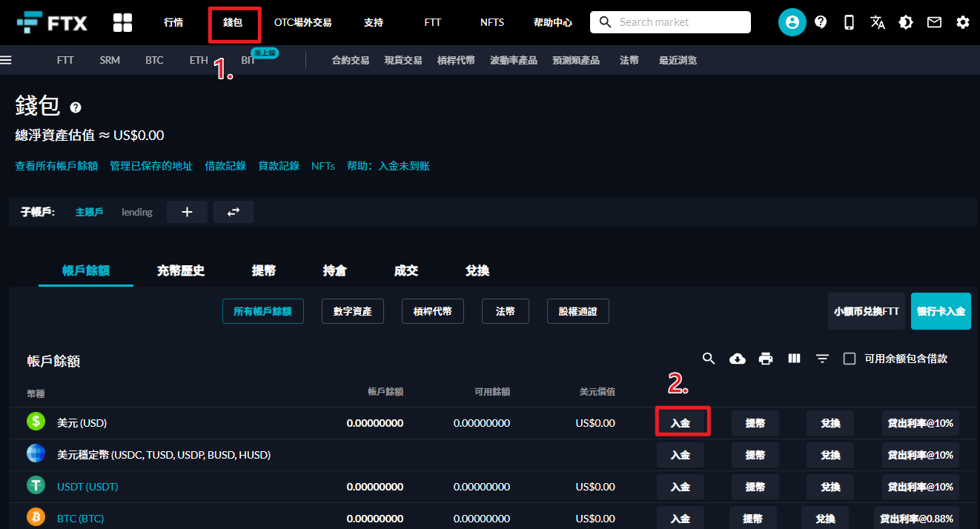The image size is (980, 529).
Task: Click the search magnifier in market search box
Action: coord(606,22)
